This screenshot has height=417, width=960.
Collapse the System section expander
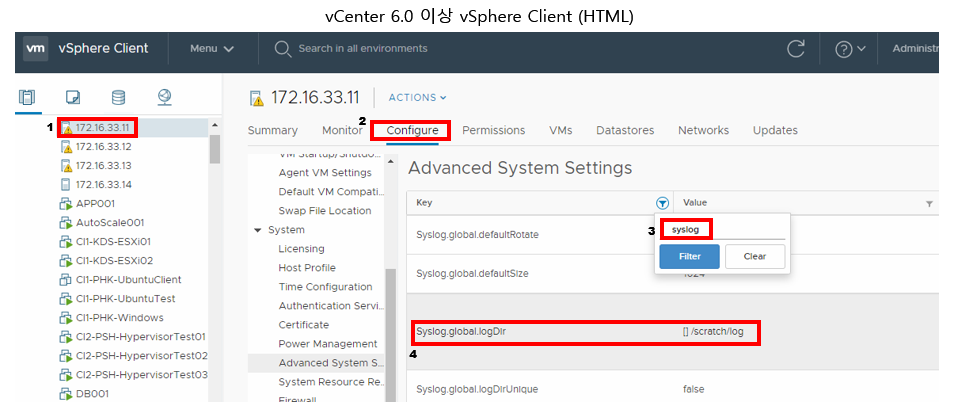(258, 230)
